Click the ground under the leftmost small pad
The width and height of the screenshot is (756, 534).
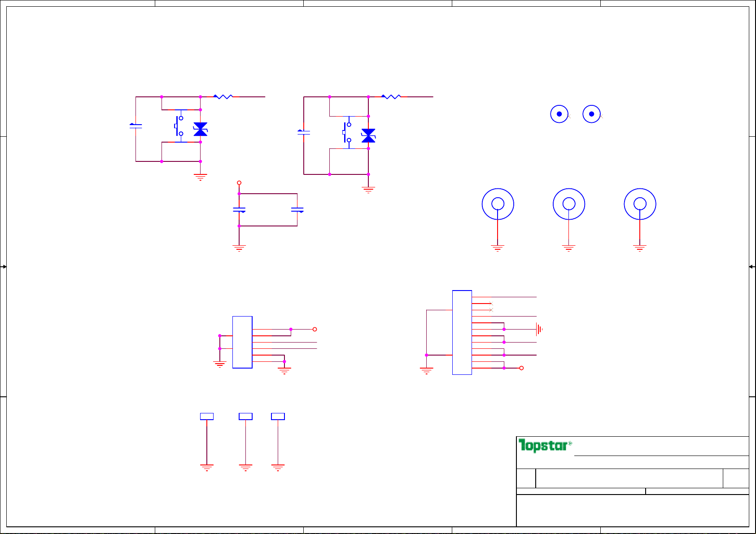point(207,468)
